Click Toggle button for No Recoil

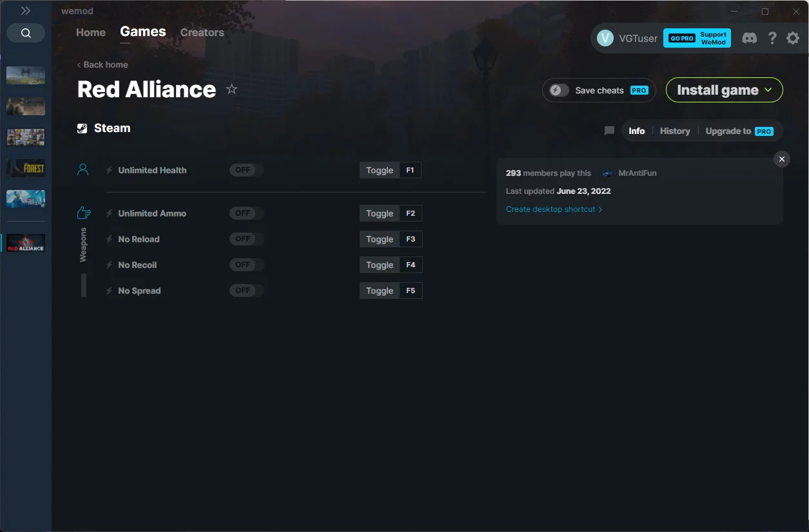tap(380, 265)
